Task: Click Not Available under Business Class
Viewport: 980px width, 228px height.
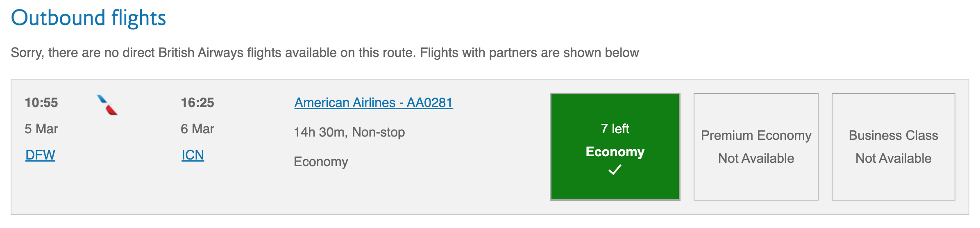Action: pyautogui.click(x=893, y=158)
